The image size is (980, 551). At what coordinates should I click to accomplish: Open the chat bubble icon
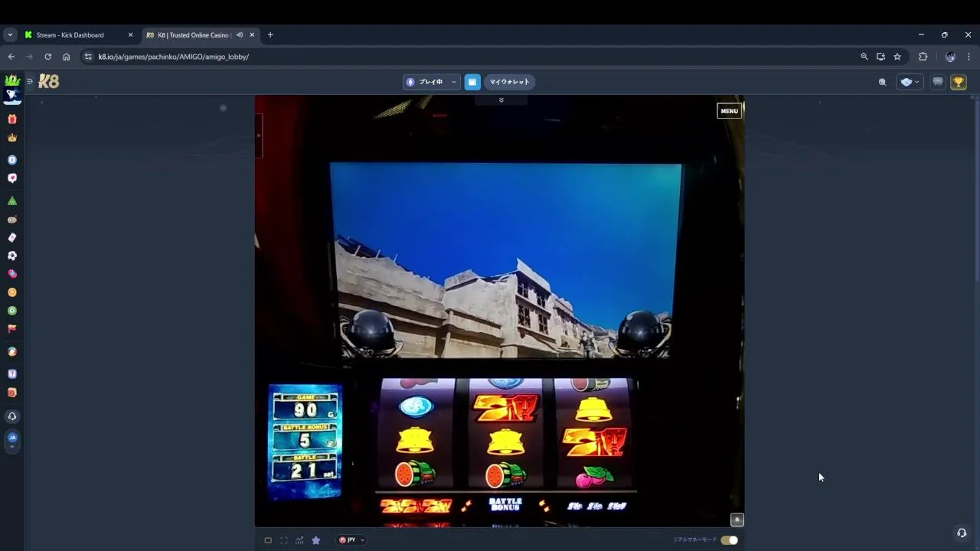[937, 82]
